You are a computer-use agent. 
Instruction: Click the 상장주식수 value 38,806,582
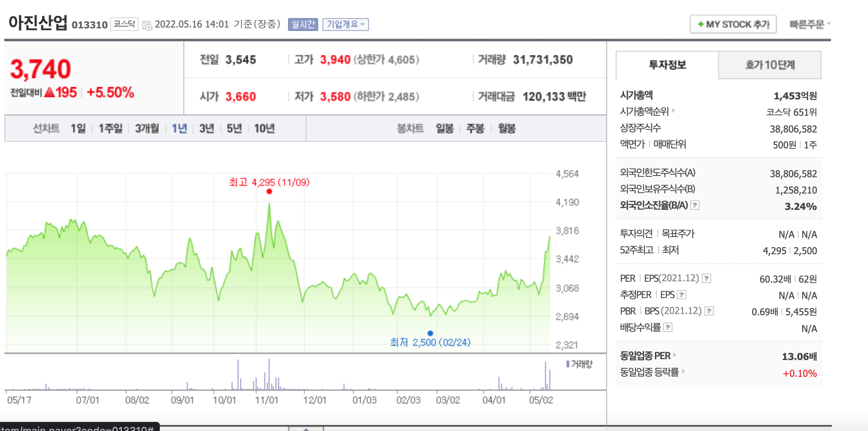click(x=793, y=129)
